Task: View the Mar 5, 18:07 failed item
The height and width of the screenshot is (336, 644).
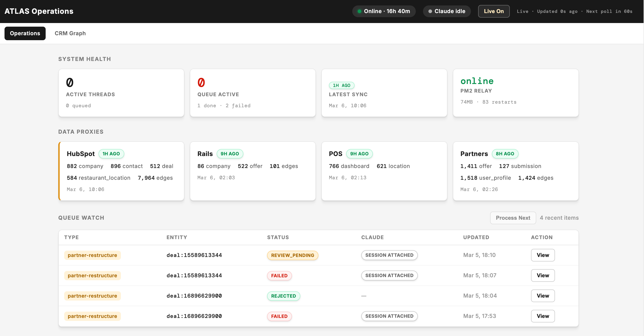Action: pyautogui.click(x=543, y=275)
